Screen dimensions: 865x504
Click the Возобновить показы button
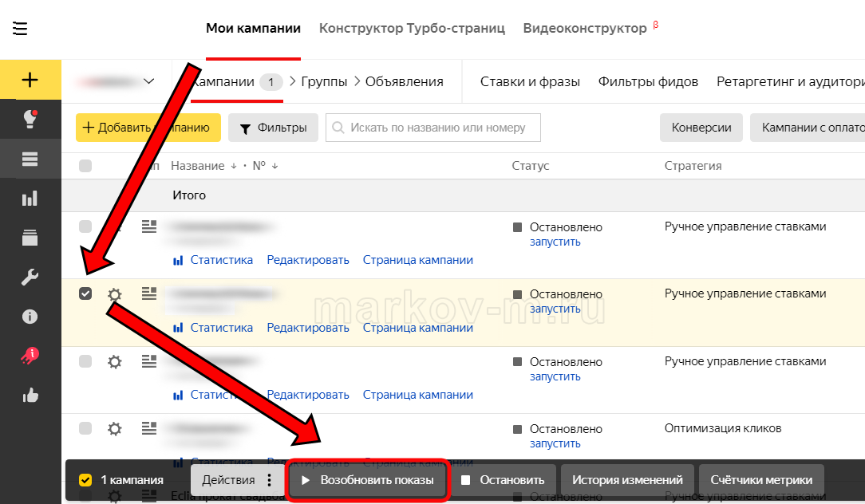367,480
